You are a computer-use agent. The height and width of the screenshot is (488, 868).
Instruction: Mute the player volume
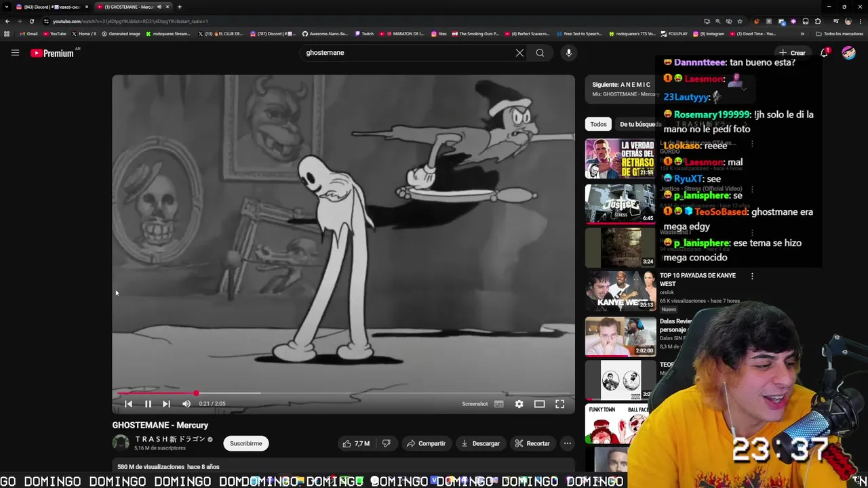coord(186,404)
